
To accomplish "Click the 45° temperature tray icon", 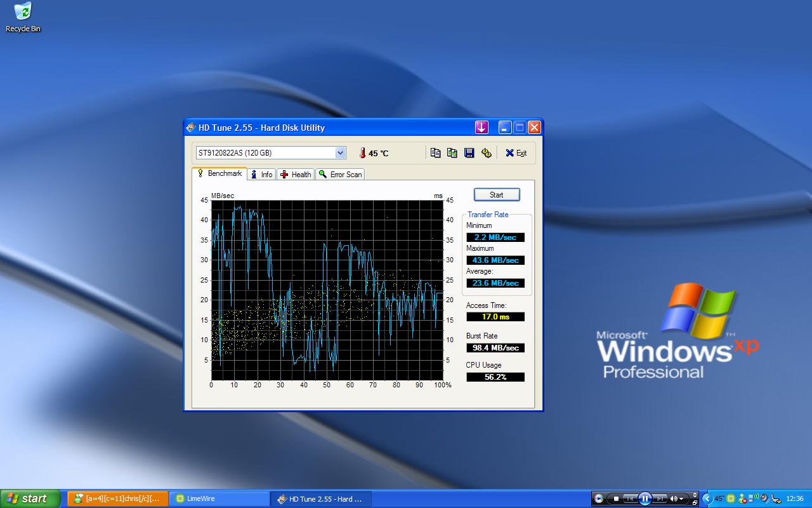I will click(x=719, y=498).
